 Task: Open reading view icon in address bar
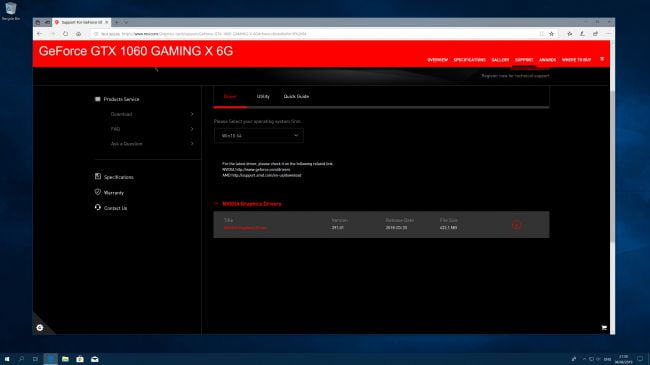pyautogui.click(x=542, y=34)
